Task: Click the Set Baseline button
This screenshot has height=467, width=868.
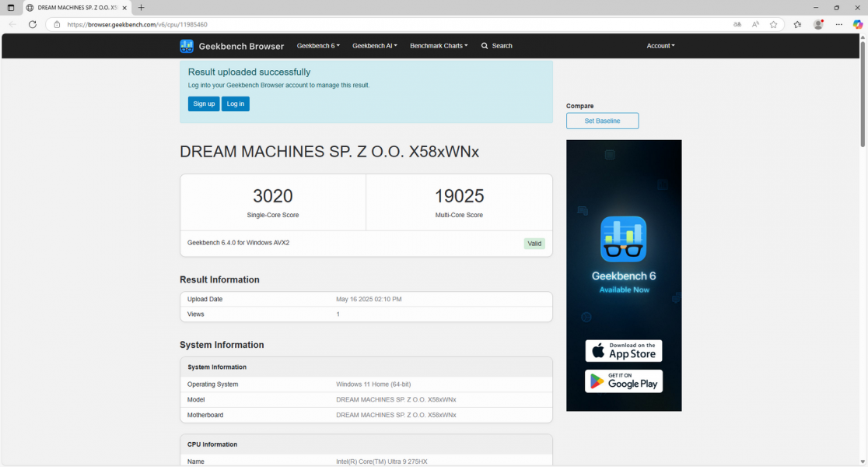Action: (x=602, y=121)
